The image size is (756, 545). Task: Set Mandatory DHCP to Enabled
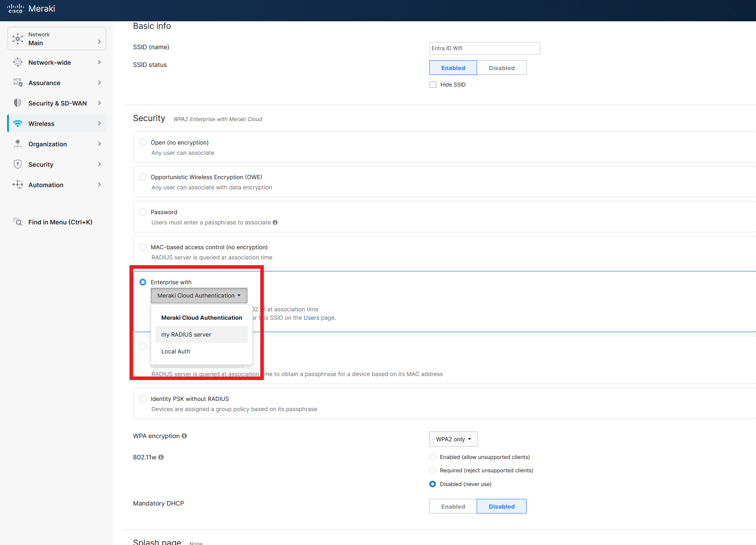coord(453,506)
